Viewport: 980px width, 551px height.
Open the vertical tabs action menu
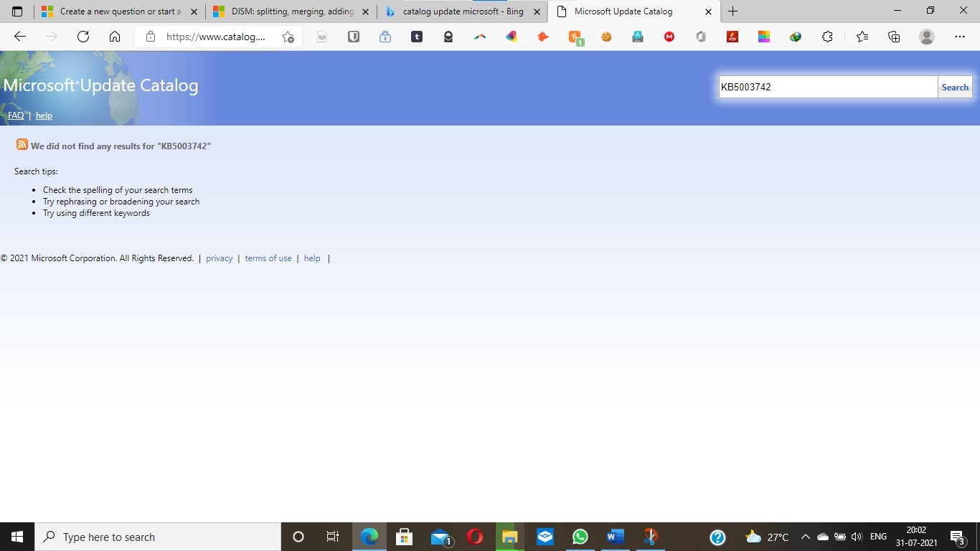17,11
